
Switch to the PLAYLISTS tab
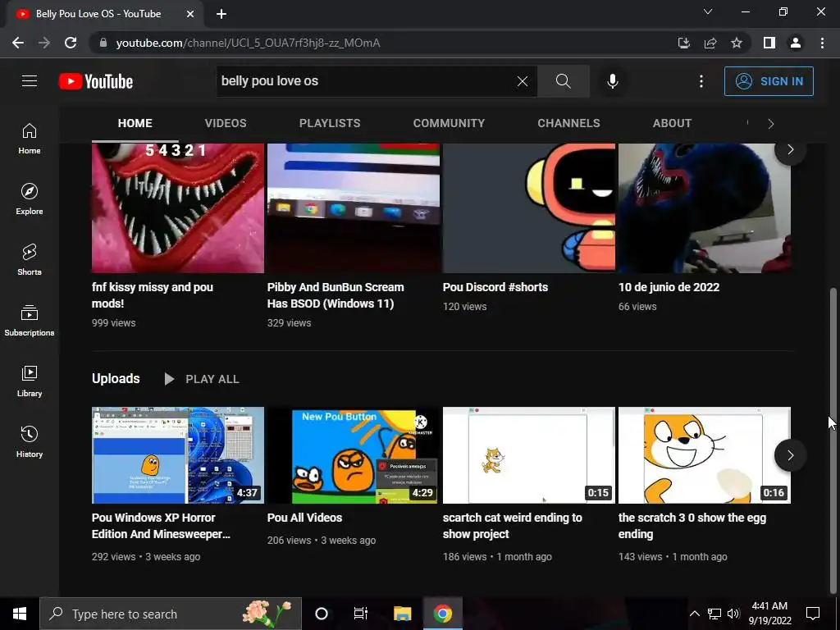tap(330, 123)
